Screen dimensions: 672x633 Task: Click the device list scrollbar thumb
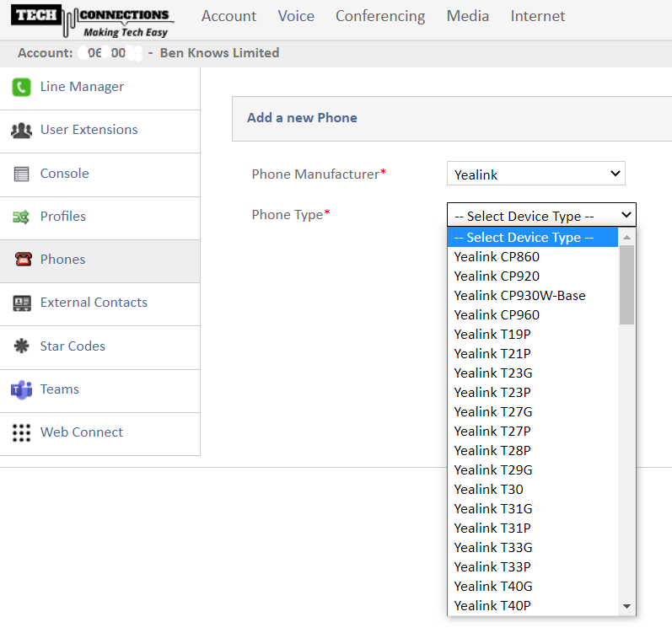[626, 285]
